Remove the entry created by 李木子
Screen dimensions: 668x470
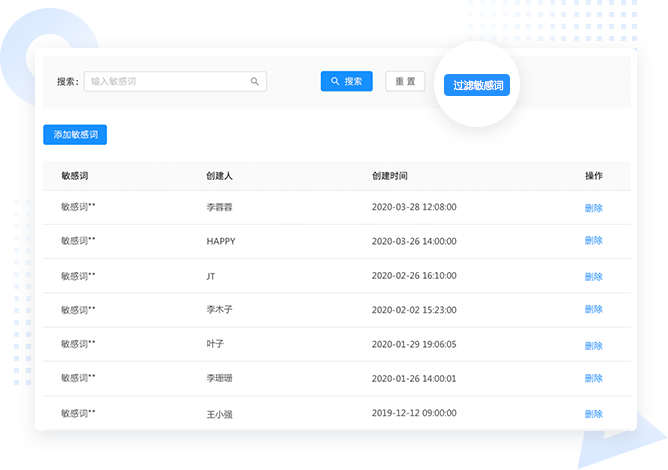coord(593,310)
